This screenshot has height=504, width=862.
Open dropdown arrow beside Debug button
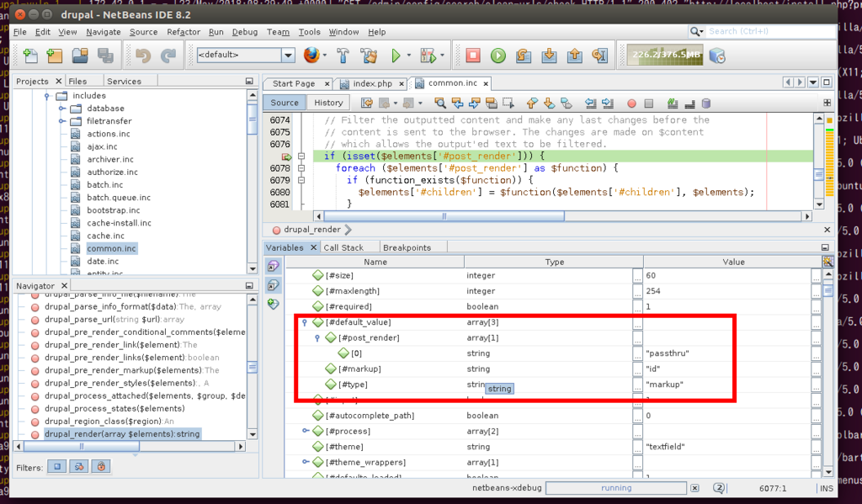pos(442,55)
